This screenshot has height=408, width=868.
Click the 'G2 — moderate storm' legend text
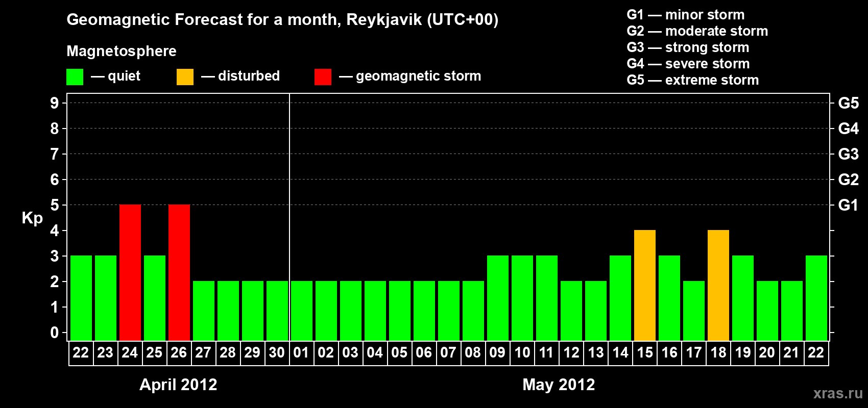coord(697,31)
